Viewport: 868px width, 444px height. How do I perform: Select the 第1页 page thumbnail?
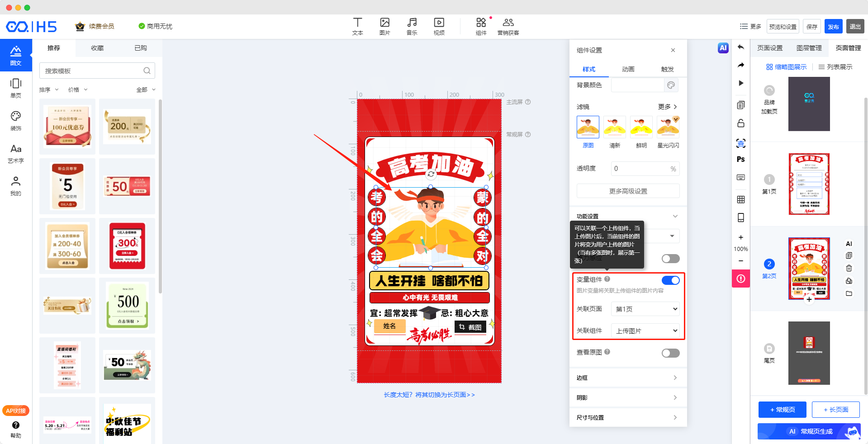click(809, 184)
